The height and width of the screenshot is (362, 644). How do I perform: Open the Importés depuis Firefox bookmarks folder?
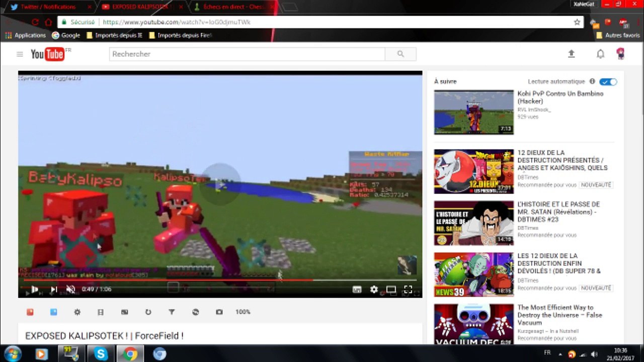[180, 35]
